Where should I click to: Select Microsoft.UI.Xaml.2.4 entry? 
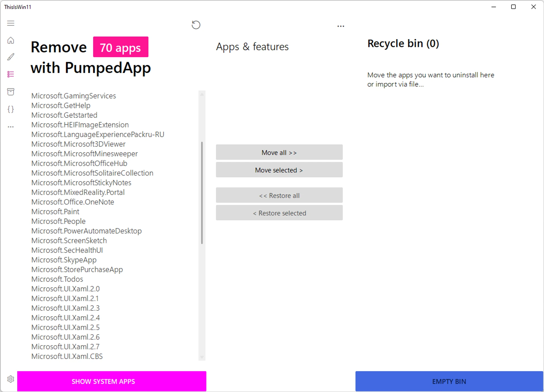[65, 318]
